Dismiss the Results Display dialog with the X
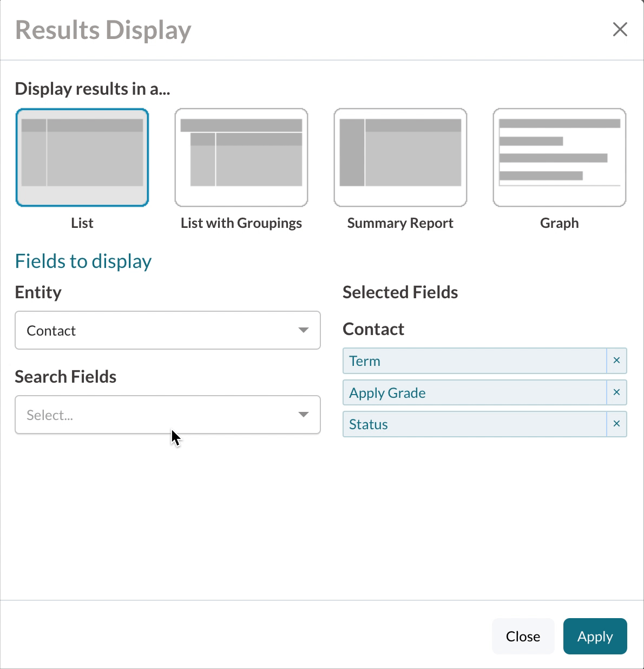 pyautogui.click(x=620, y=30)
